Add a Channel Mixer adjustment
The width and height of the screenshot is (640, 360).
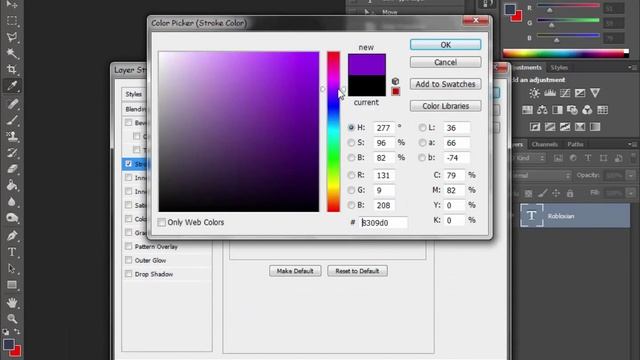(587, 110)
